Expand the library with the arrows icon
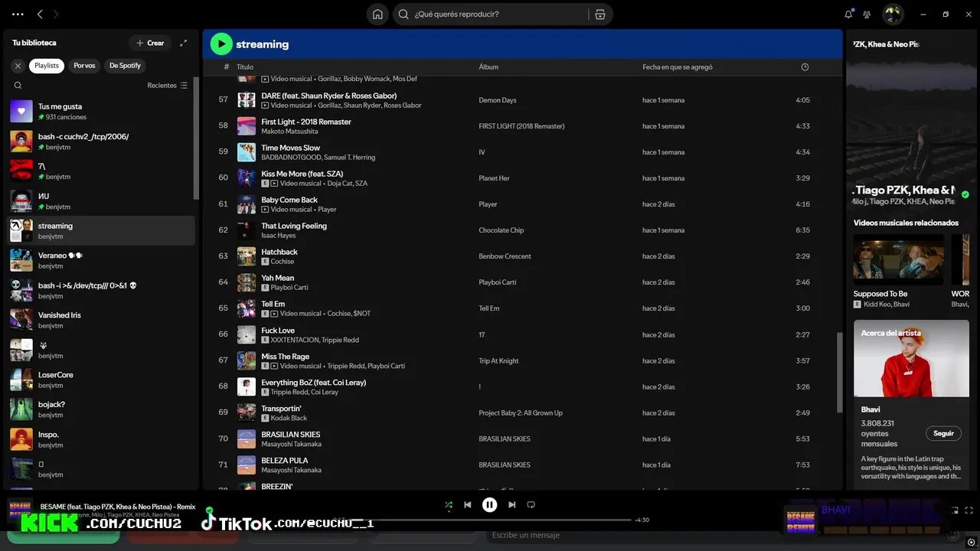This screenshot has height=551, width=980. 183,43
